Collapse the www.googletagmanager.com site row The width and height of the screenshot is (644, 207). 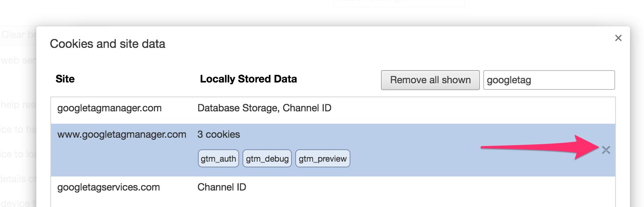point(333,150)
